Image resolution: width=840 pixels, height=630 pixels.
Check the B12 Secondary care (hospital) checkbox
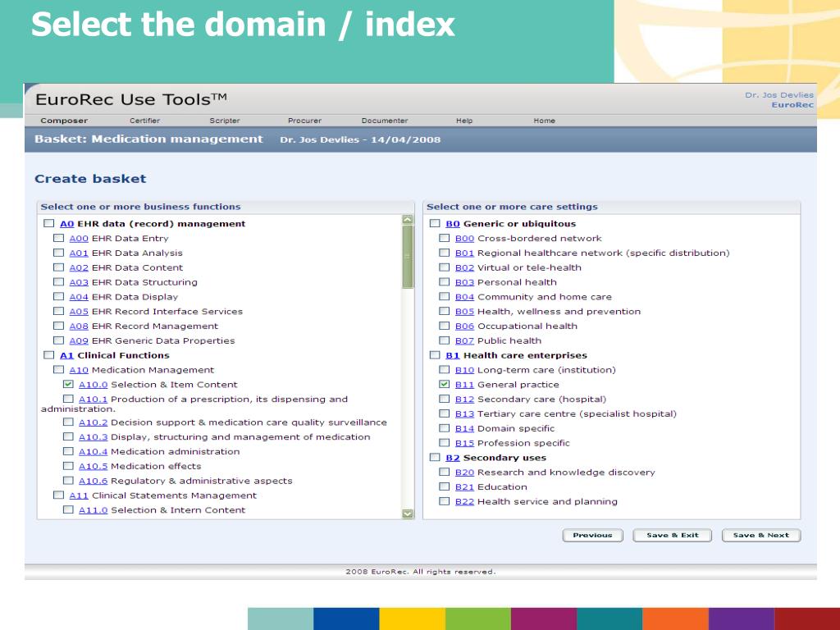click(444, 399)
